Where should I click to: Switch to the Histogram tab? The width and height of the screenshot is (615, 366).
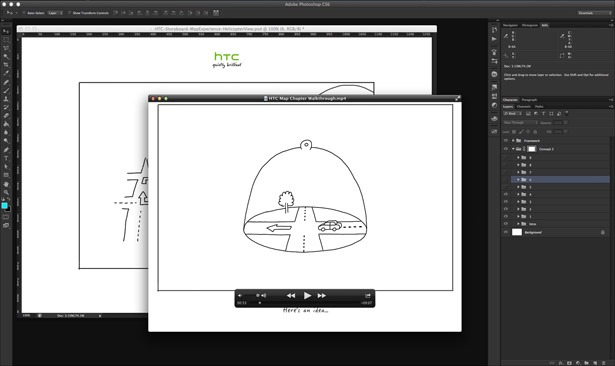point(529,25)
